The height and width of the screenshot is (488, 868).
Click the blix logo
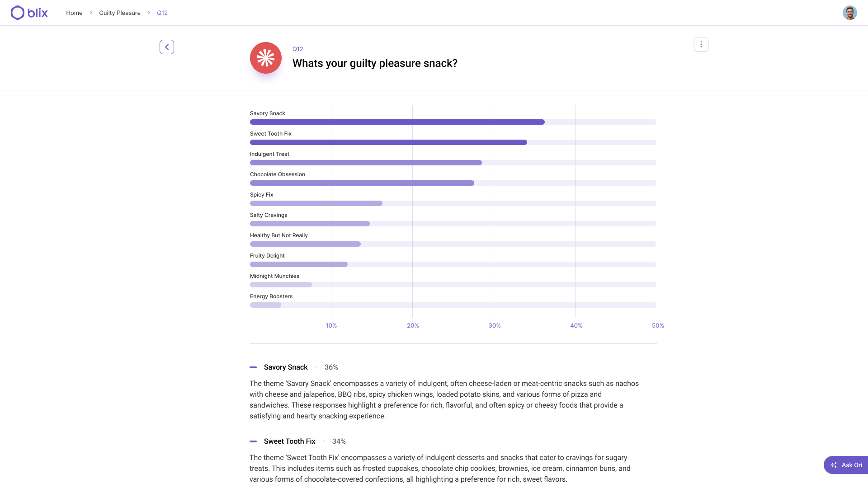pyautogui.click(x=29, y=13)
